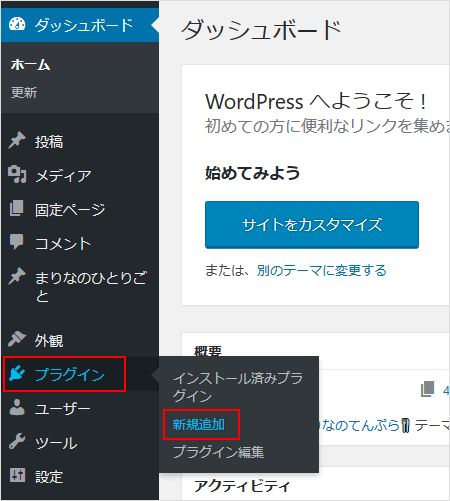Click the 概要 widget heading
Screen dimensions: 450x501
(x=208, y=351)
